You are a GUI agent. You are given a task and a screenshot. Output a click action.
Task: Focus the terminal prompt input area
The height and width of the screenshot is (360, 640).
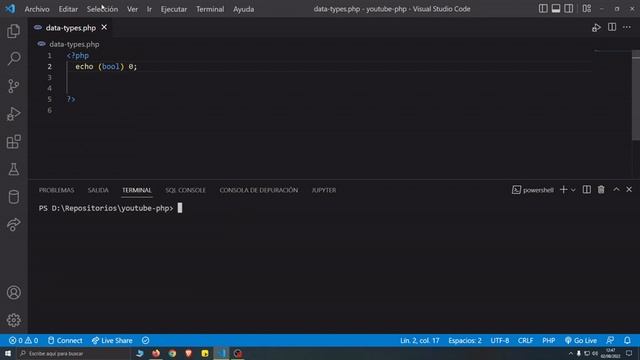tap(180, 208)
